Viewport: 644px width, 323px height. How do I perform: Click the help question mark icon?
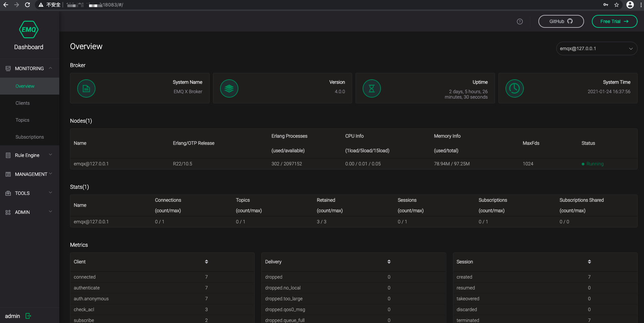520,22
